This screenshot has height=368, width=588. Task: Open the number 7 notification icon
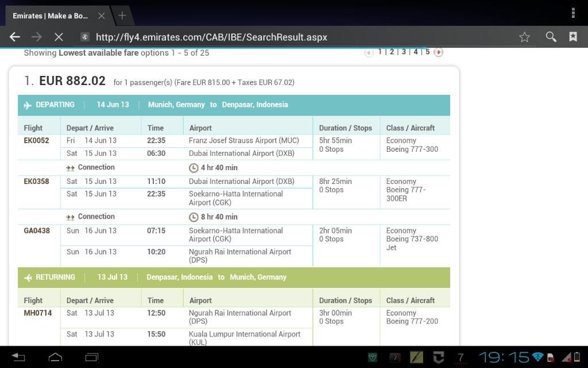point(461,358)
